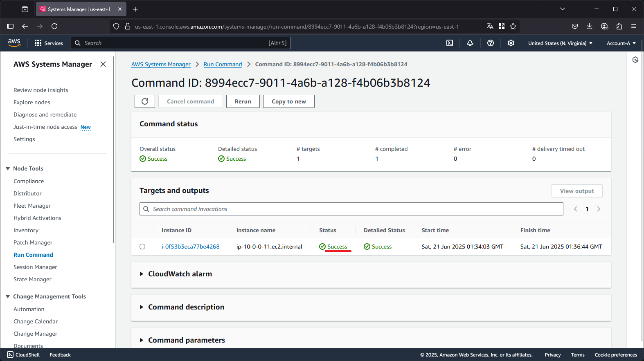
Task: Click the refresh command status button
Action: tap(145, 101)
